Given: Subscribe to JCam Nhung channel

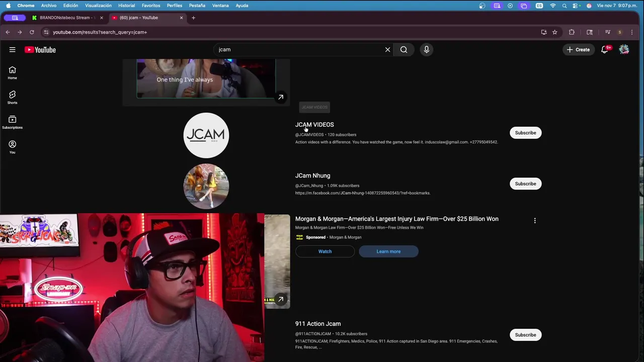Looking at the screenshot, I should click(525, 184).
